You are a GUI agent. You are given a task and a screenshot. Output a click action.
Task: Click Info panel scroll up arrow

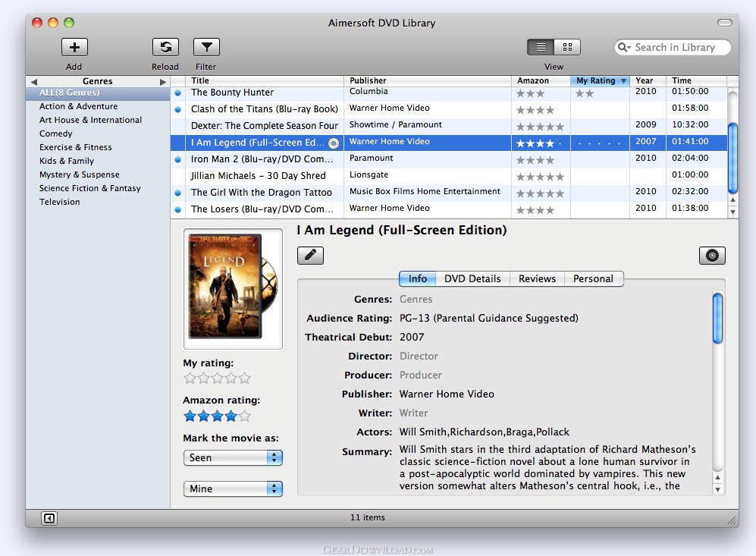click(717, 477)
